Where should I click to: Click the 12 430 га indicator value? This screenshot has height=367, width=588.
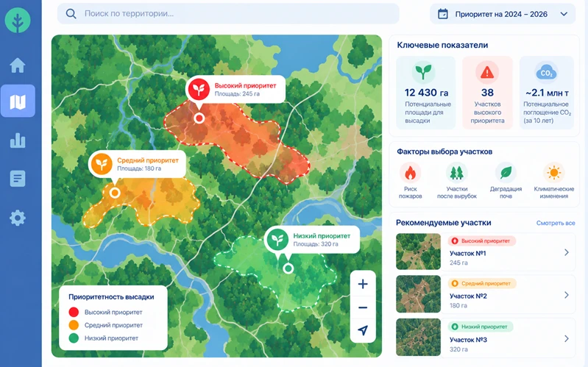(426, 93)
